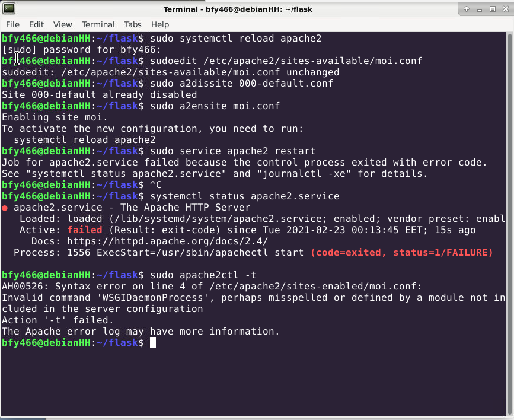Click the red 'failed' status word
514x420 pixels.
click(84, 230)
